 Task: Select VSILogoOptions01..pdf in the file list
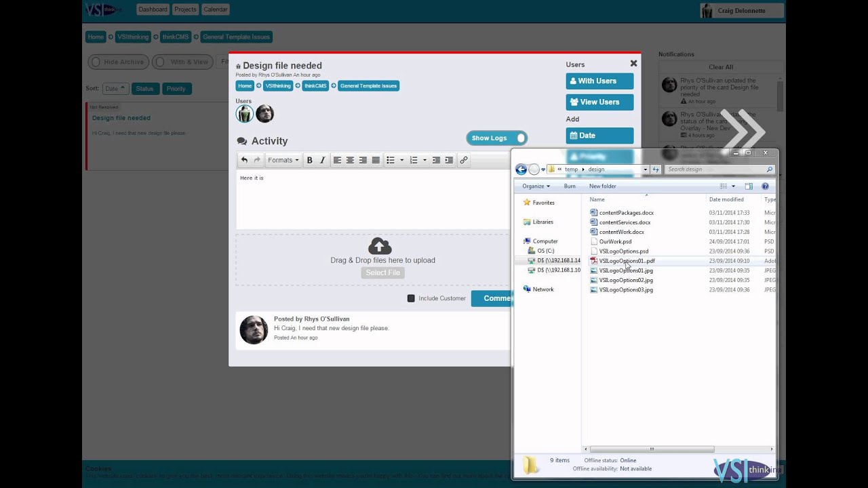627,261
